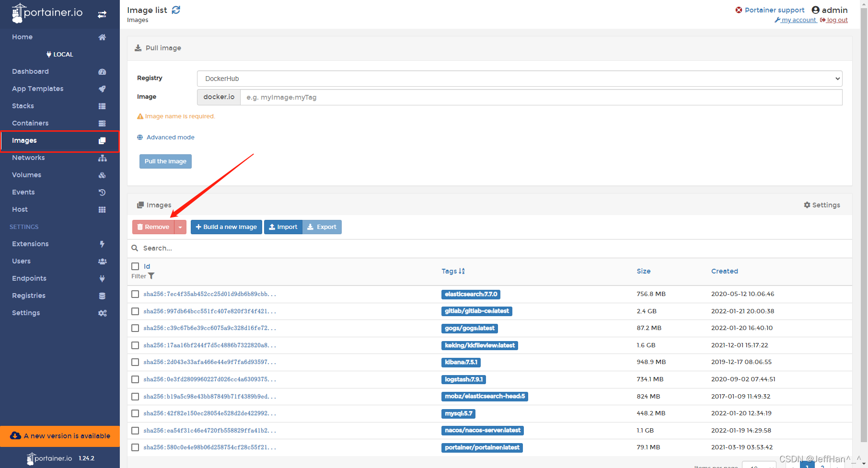Image resolution: width=868 pixels, height=468 pixels.
Task: Click the Networks sitemap icon
Action: pos(102,158)
